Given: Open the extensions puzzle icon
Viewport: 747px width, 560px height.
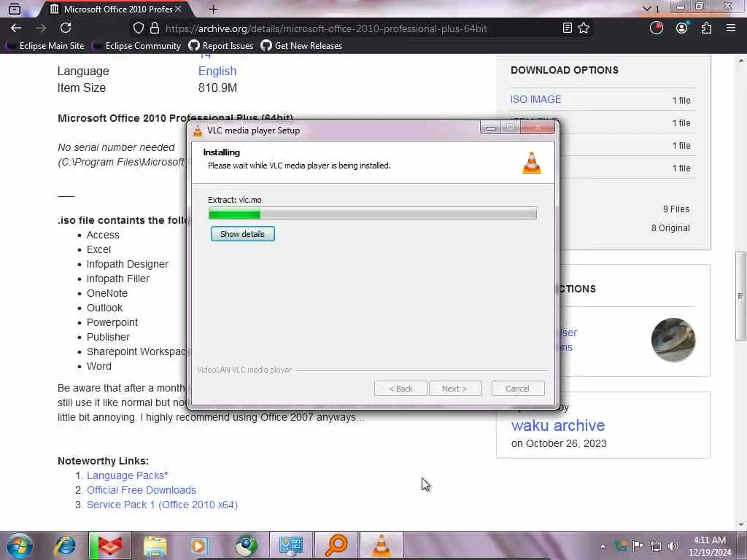Looking at the screenshot, I should tap(706, 28).
